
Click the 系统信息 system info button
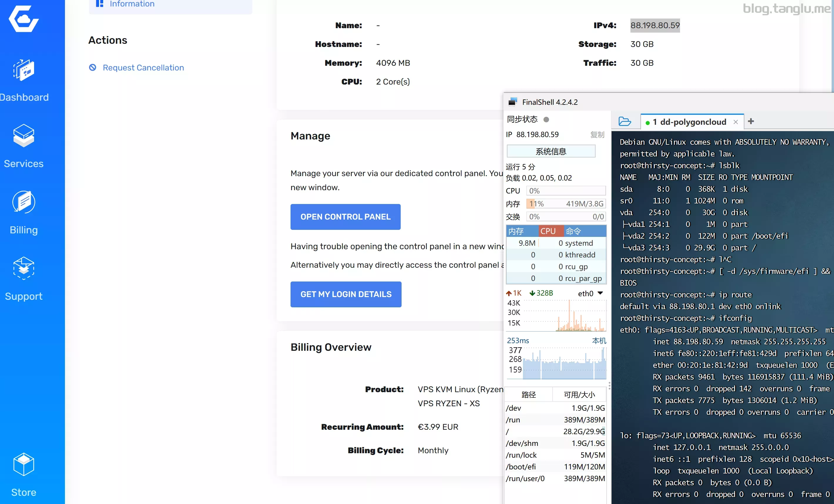coord(551,151)
